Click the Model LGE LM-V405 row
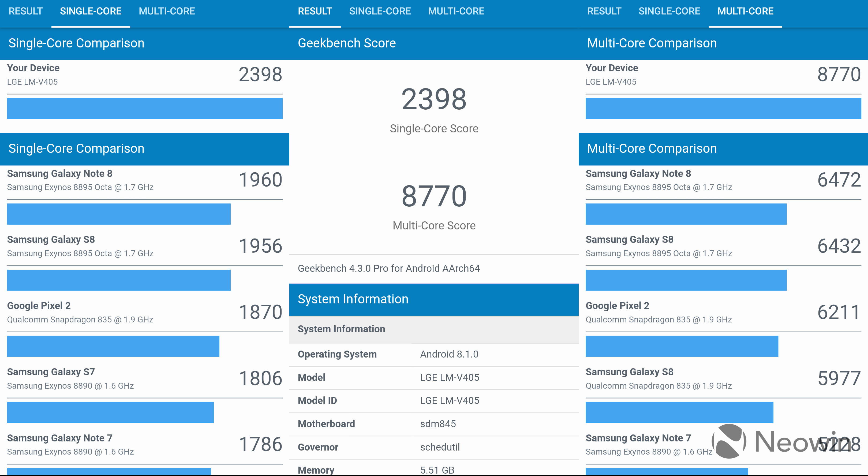This screenshot has height=476, width=868. [x=434, y=378]
